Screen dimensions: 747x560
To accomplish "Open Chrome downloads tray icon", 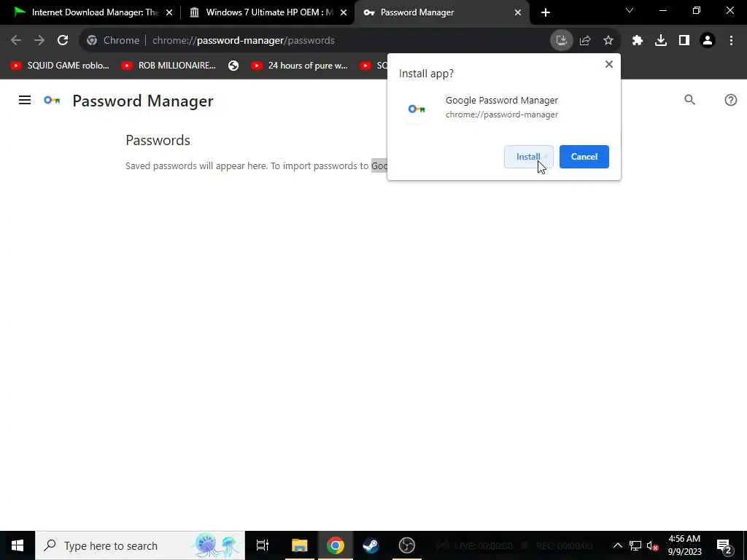I will pos(661,41).
